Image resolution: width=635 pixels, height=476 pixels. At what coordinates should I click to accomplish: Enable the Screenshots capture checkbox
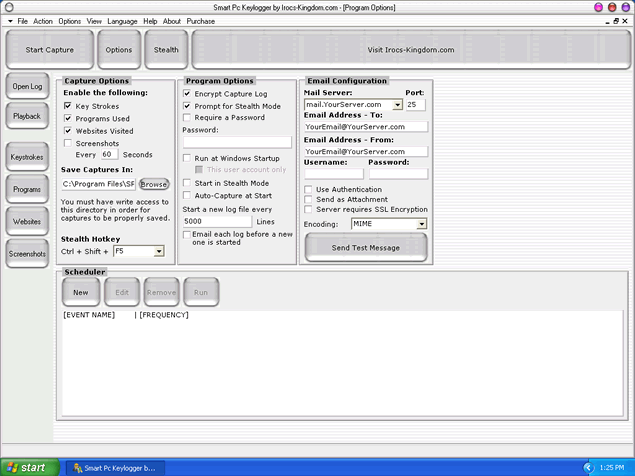click(x=68, y=143)
